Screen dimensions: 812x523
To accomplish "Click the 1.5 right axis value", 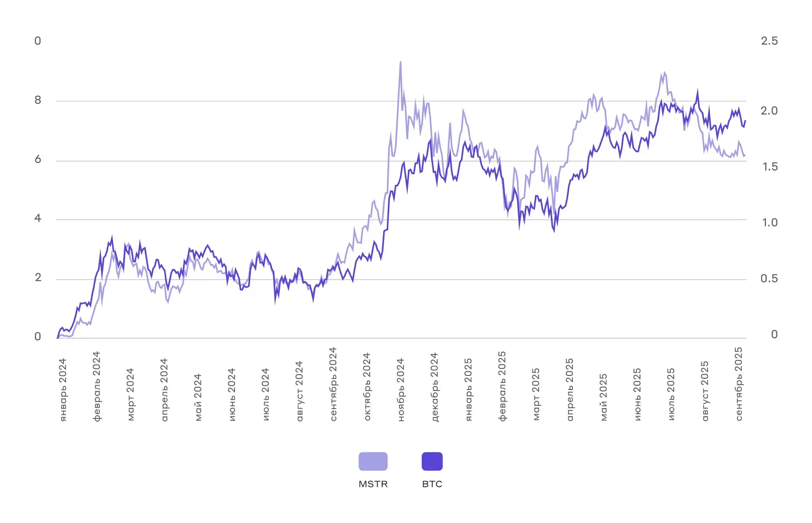I will click(770, 167).
